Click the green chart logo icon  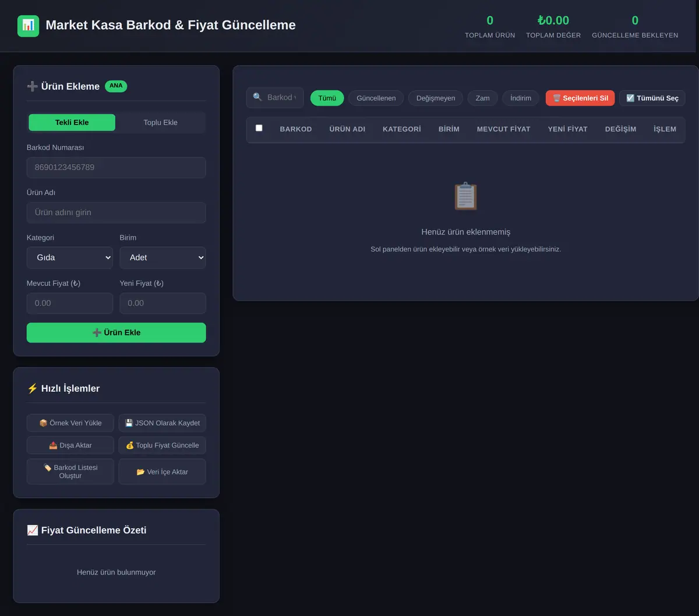(28, 26)
